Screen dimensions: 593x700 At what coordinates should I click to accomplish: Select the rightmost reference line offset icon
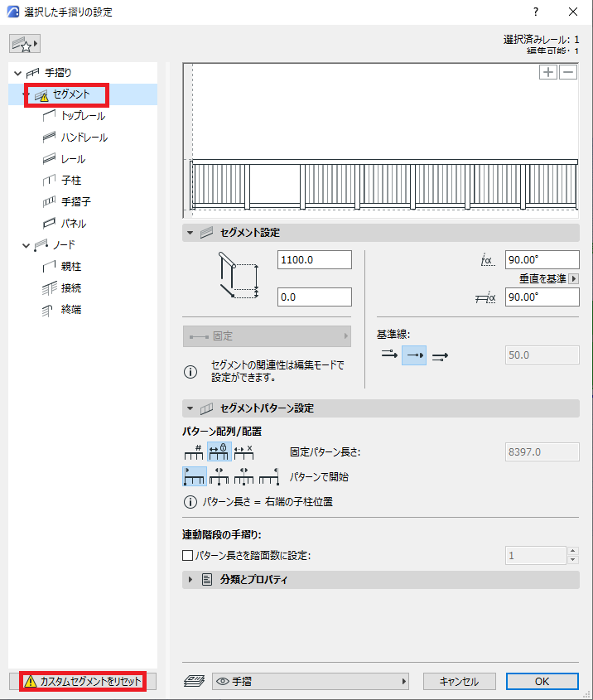point(440,356)
